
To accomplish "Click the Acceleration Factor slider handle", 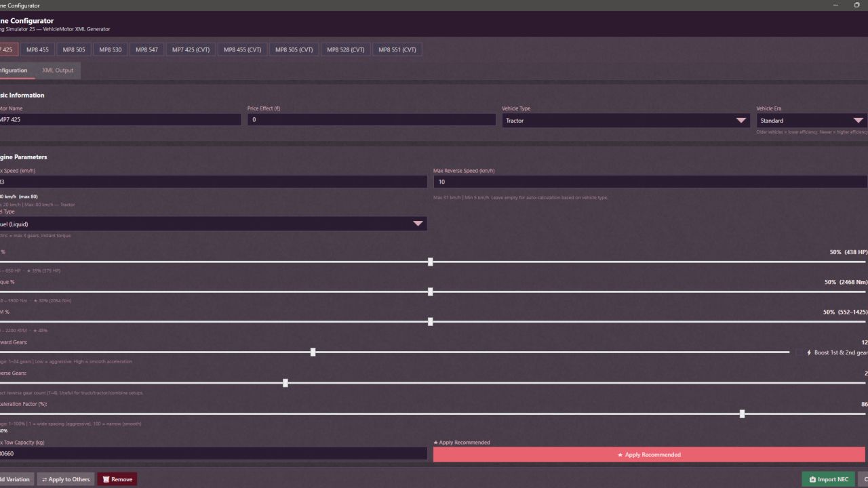I will tap(743, 413).
